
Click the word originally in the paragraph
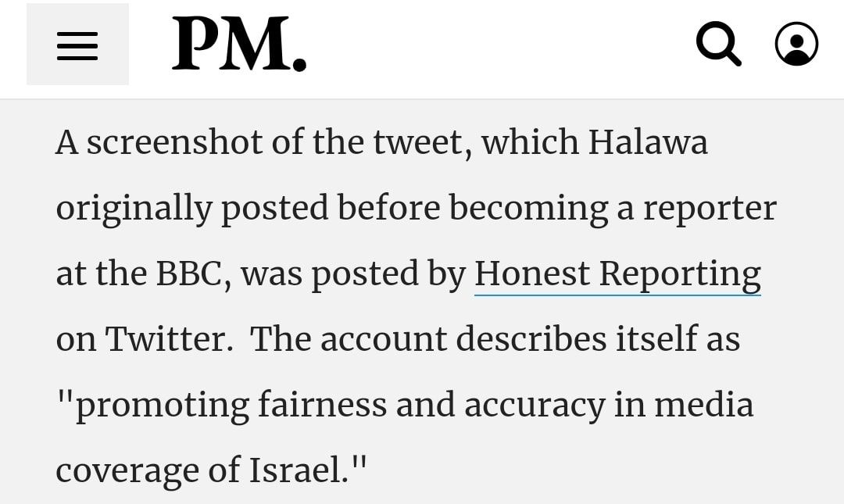(x=134, y=209)
